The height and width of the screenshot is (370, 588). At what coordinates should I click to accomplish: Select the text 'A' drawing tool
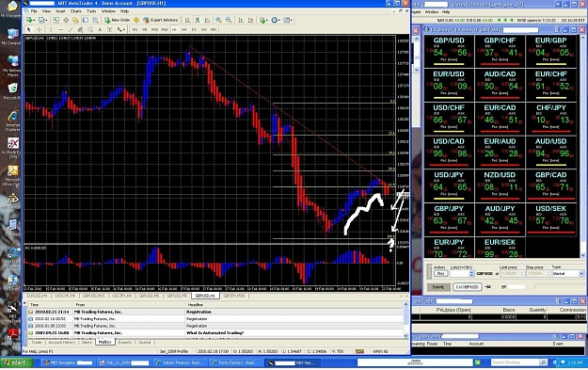100,29
